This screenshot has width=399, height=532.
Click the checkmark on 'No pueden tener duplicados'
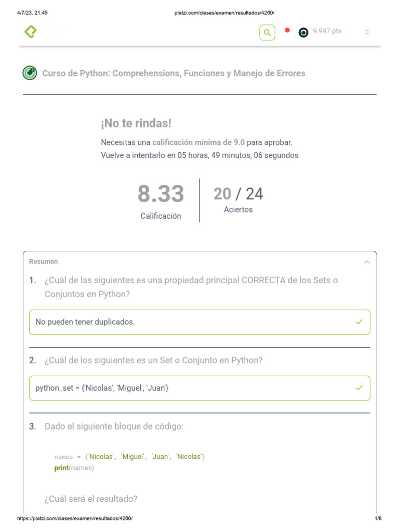pos(359,322)
